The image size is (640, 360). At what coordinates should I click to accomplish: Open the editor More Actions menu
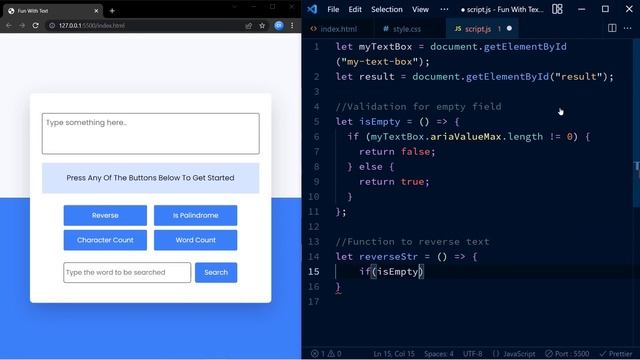[x=628, y=28]
